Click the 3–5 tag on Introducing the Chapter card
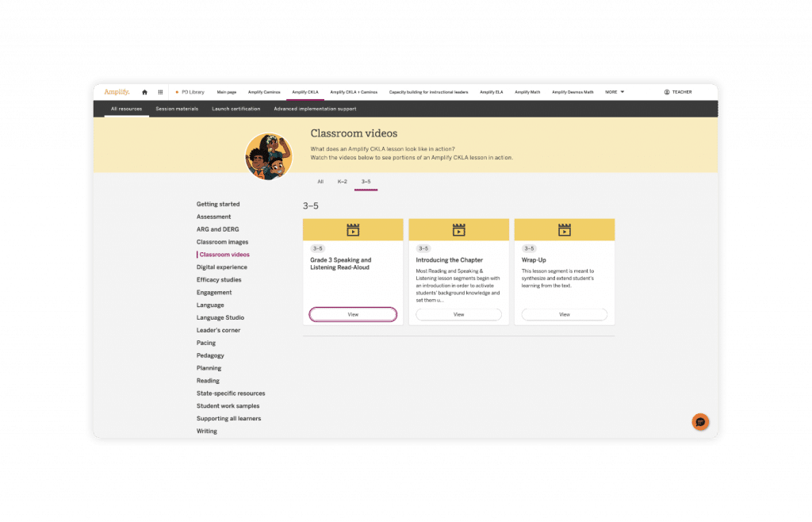This screenshot has width=812, height=522. [x=423, y=248]
